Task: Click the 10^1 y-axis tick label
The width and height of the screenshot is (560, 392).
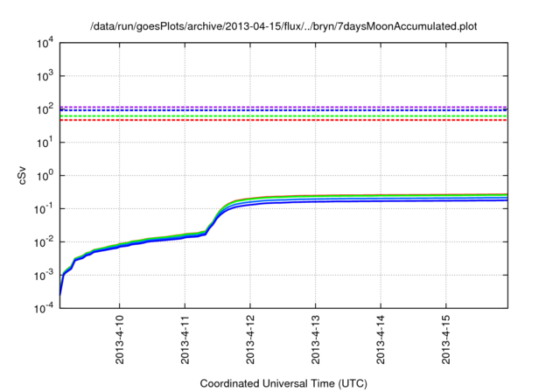Action: click(x=45, y=142)
